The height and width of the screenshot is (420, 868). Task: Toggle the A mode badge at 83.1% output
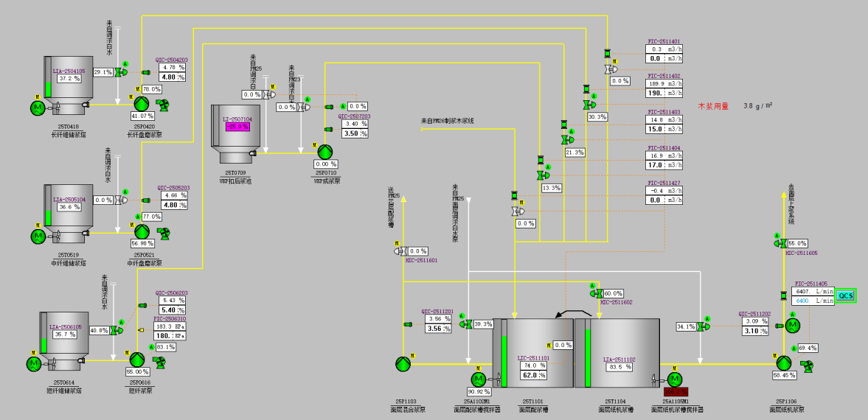[151, 346]
